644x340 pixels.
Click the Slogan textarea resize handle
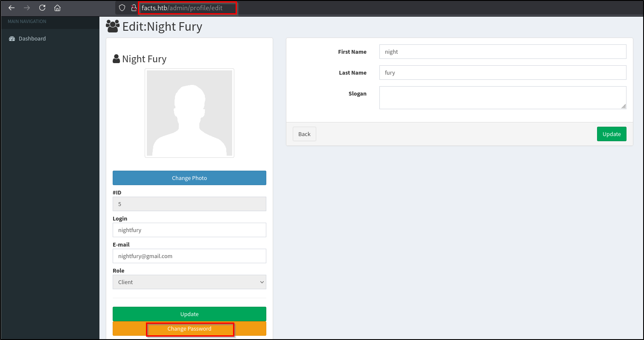pos(624,106)
